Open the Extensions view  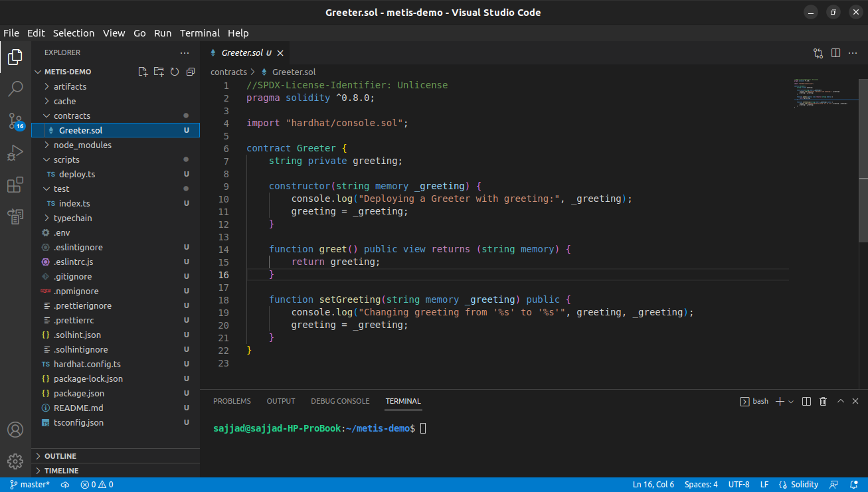click(x=15, y=185)
